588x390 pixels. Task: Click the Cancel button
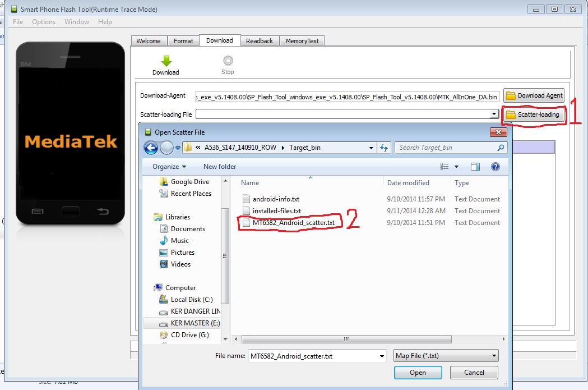pyautogui.click(x=474, y=373)
